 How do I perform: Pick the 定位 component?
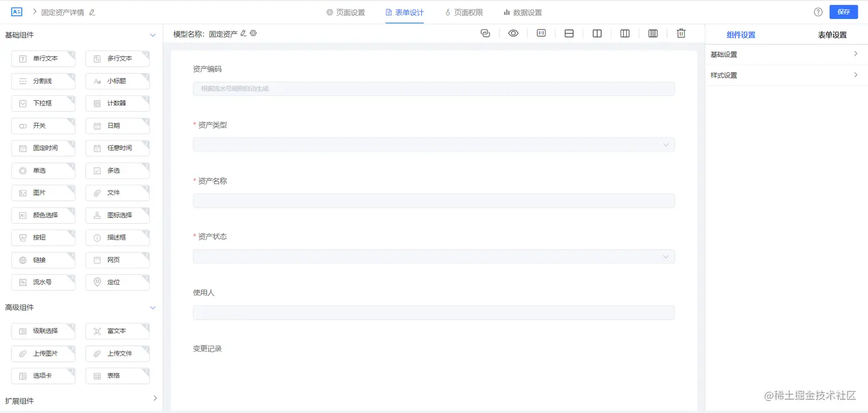(x=118, y=282)
